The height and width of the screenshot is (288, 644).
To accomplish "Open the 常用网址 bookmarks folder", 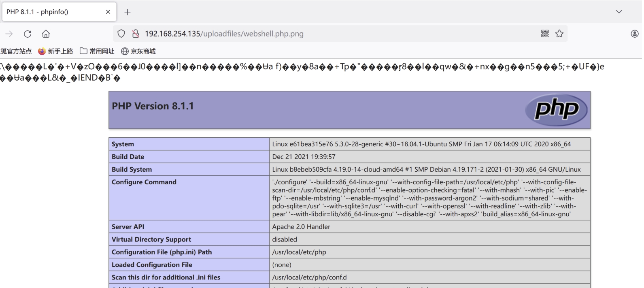I will [97, 51].
